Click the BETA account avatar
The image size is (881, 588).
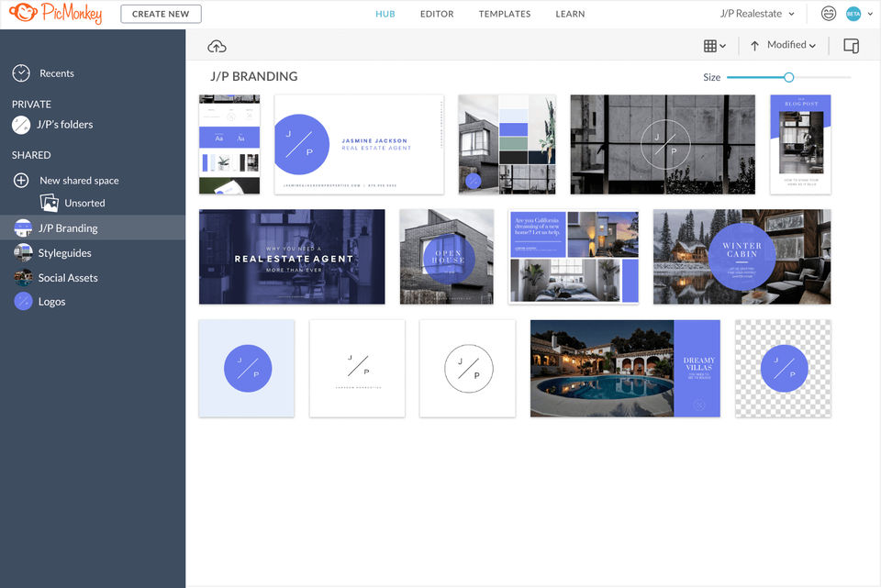[x=853, y=14]
